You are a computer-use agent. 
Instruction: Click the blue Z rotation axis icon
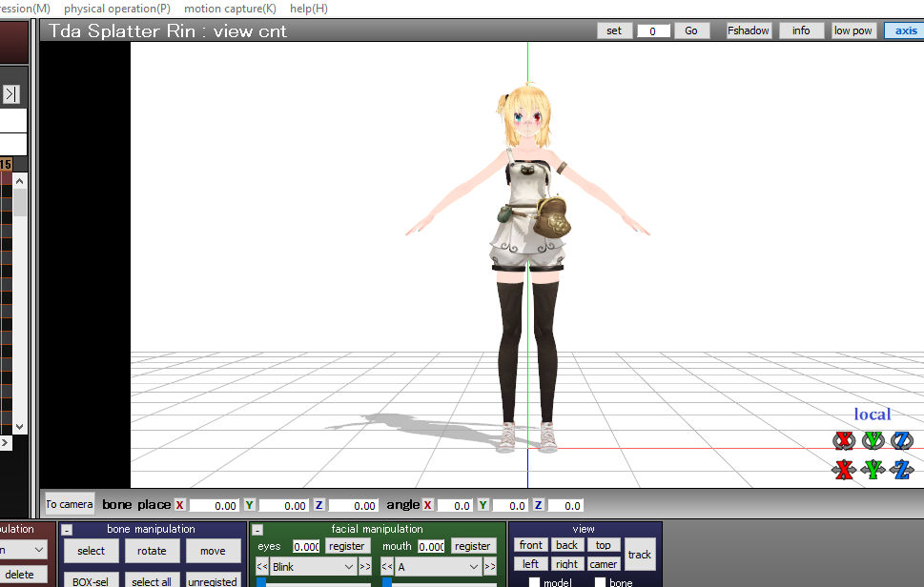902,440
